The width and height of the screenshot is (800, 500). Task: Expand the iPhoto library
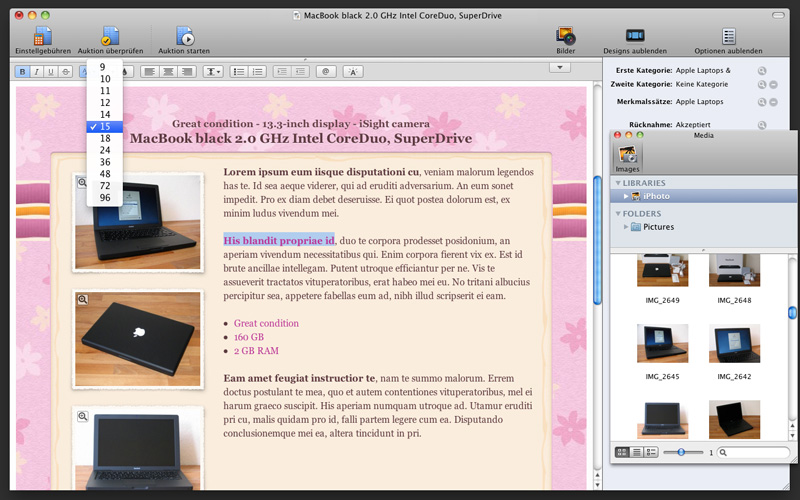[626, 196]
